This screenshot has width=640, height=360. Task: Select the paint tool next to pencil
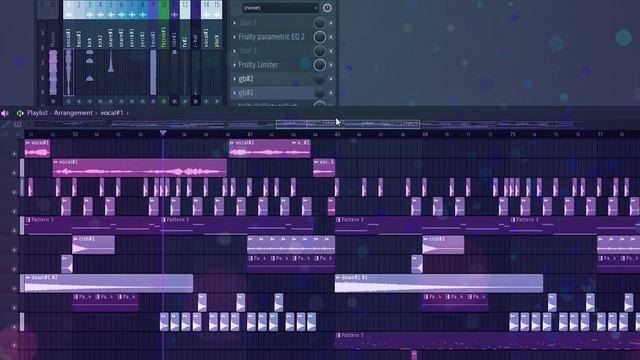[x=18, y=124]
